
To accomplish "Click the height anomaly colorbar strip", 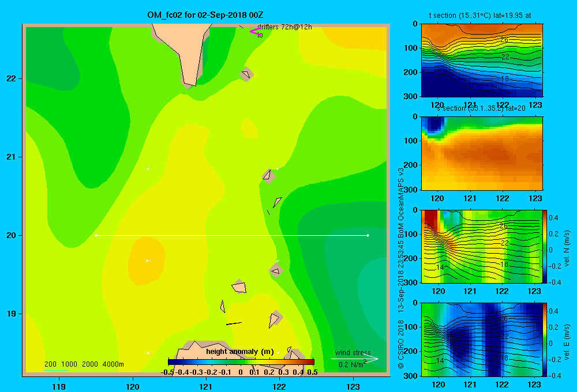I will coord(241,361).
